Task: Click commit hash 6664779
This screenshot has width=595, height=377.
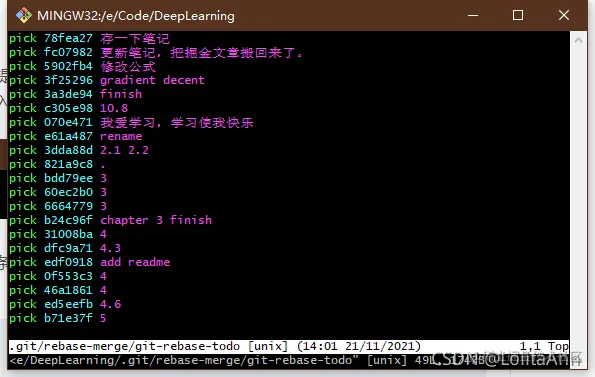Action: (68, 206)
